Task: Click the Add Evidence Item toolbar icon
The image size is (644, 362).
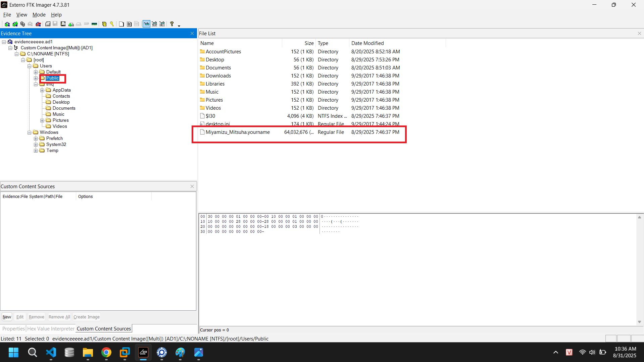Action: [x=7, y=24]
